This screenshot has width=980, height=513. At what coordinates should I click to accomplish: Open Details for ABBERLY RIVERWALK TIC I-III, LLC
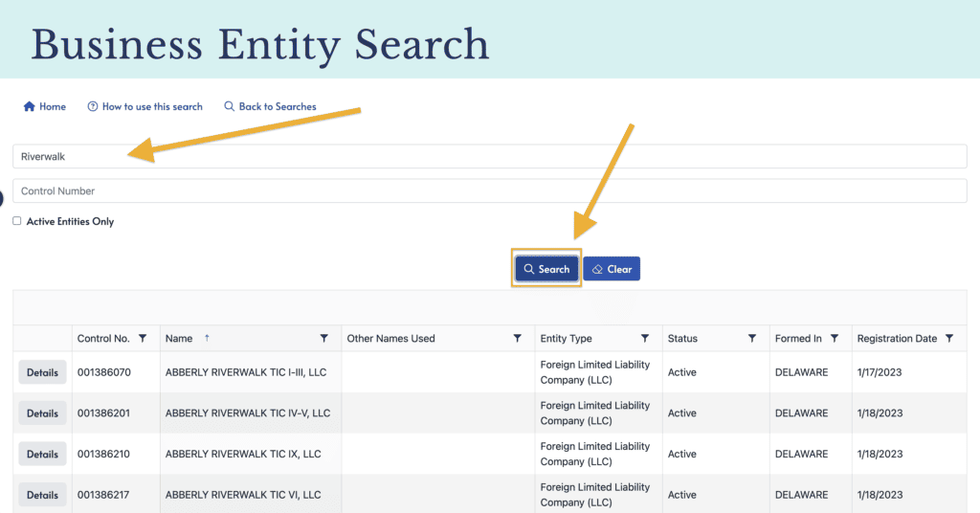tap(42, 372)
